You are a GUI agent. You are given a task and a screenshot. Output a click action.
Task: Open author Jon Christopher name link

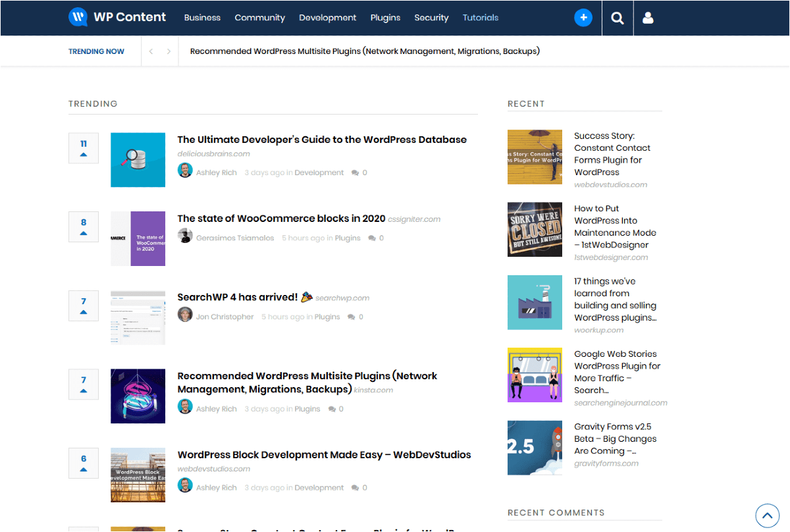(x=225, y=317)
